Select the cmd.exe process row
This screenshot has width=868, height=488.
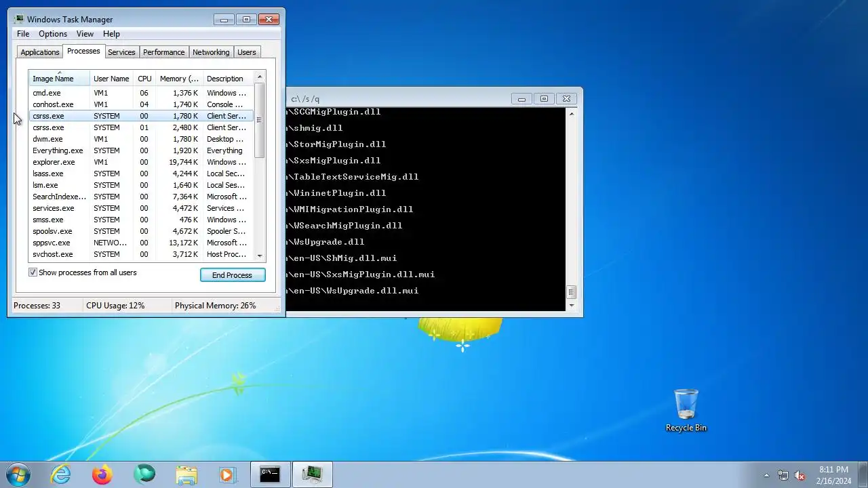pos(141,93)
